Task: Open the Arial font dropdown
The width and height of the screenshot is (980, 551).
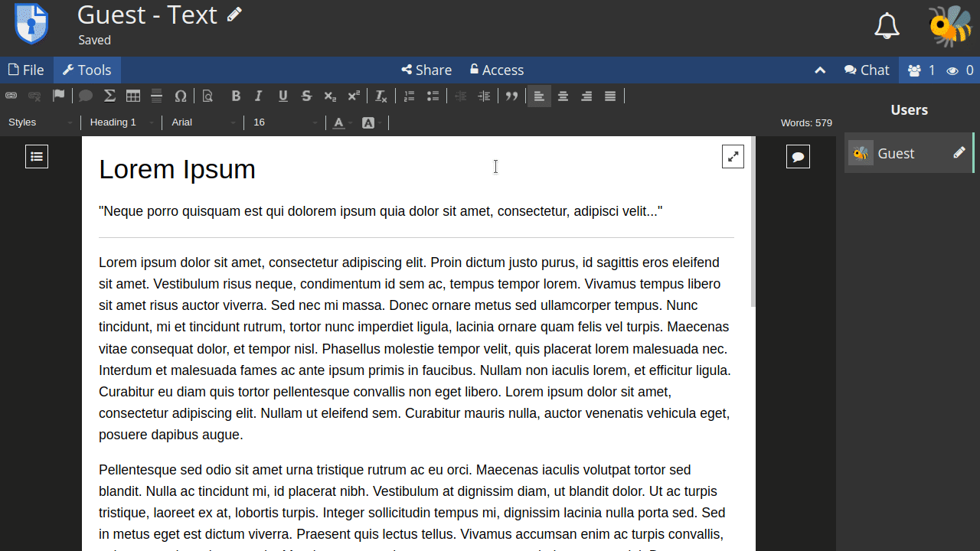Action: tap(202, 122)
